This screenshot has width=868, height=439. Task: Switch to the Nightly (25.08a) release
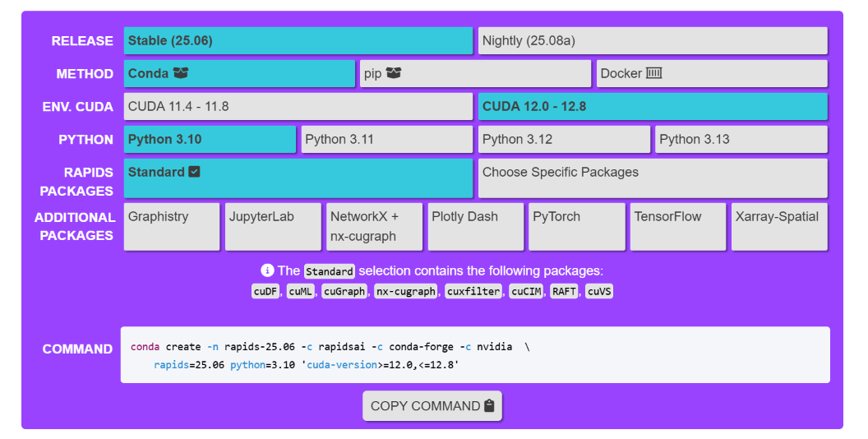pos(653,40)
